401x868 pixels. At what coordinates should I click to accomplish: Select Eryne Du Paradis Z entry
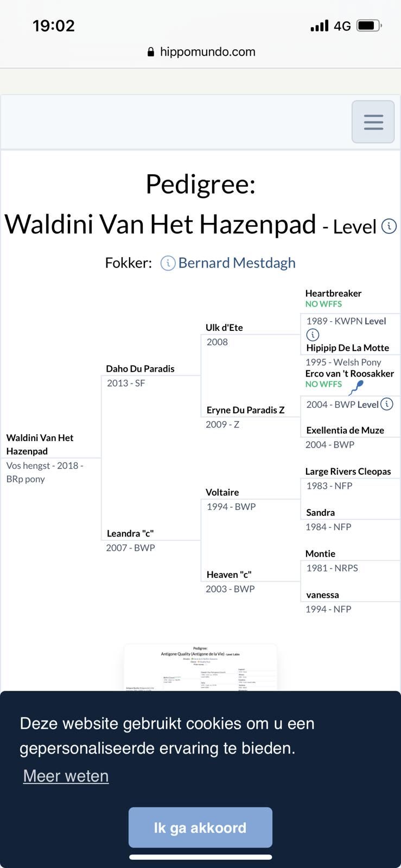(x=245, y=410)
